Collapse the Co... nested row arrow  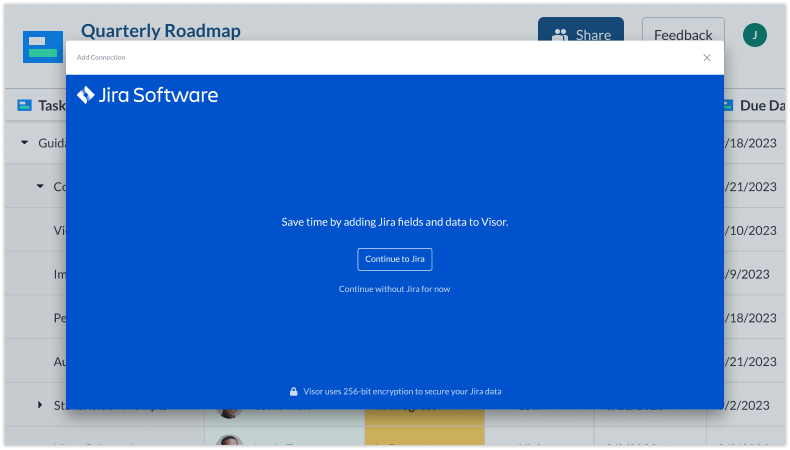point(40,186)
